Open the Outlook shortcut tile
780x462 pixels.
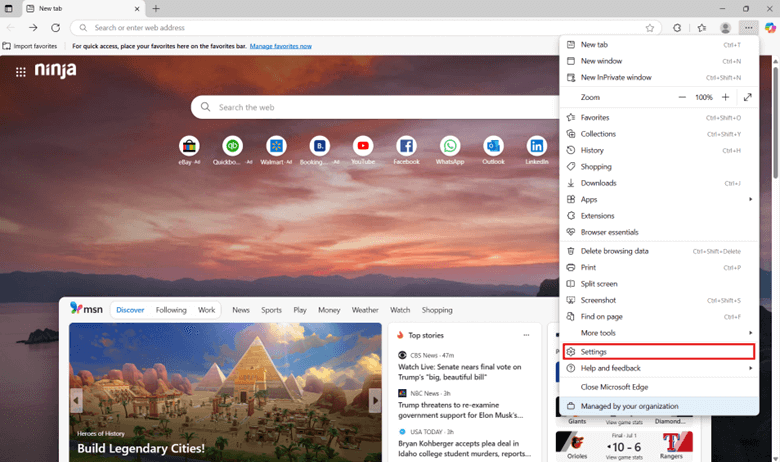(x=493, y=150)
